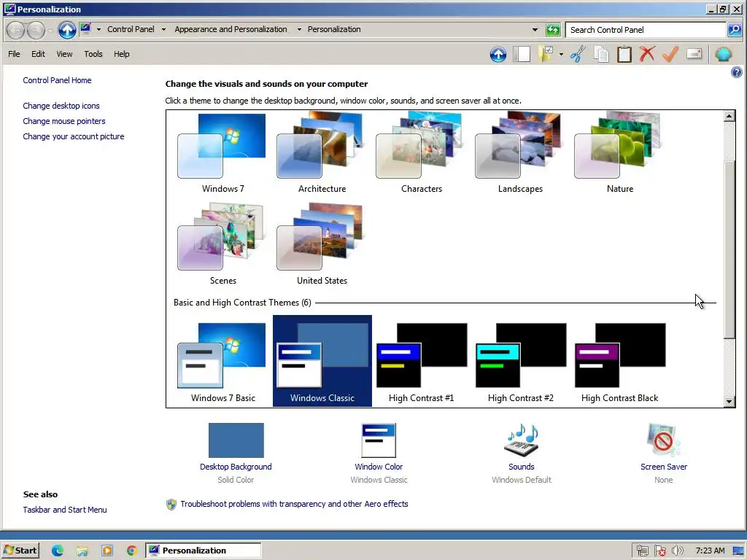Select the High Contrast #1 theme
747x560 pixels.
click(x=422, y=362)
